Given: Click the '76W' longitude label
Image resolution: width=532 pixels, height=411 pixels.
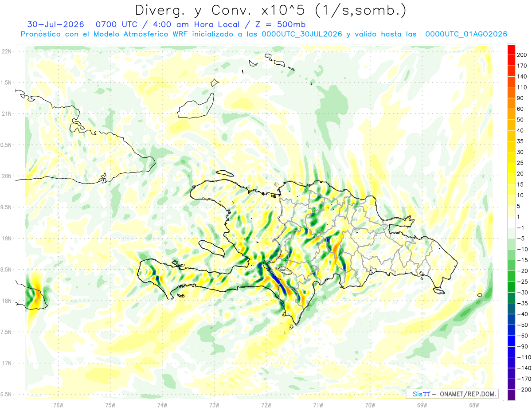Looking at the screenshot, I should [x=58, y=405].
